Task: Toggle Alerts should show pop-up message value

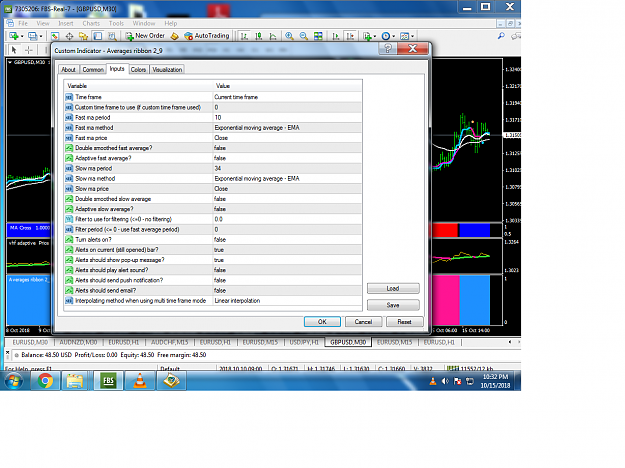Action: (287, 260)
